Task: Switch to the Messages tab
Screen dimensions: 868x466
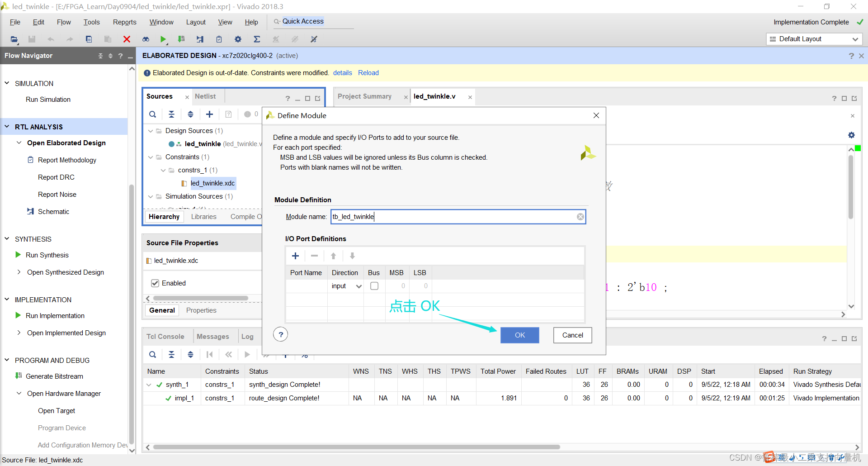Action: pyautogui.click(x=212, y=337)
